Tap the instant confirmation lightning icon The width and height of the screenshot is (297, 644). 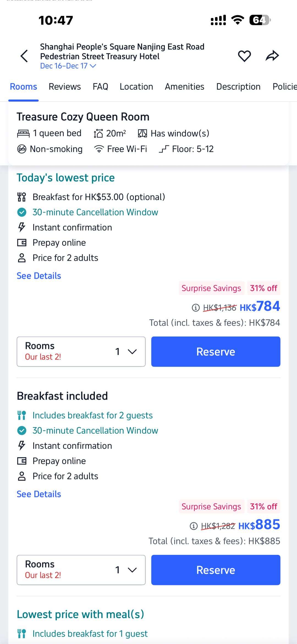click(x=21, y=227)
